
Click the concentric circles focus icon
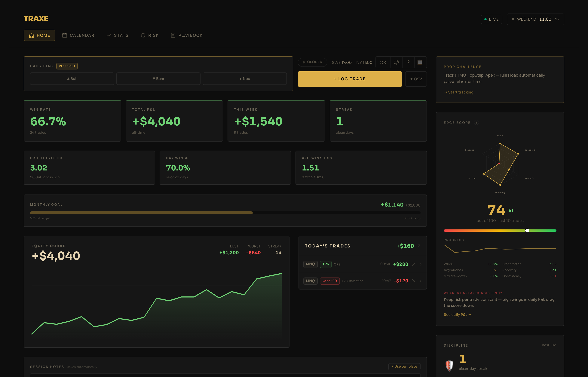(x=396, y=62)
